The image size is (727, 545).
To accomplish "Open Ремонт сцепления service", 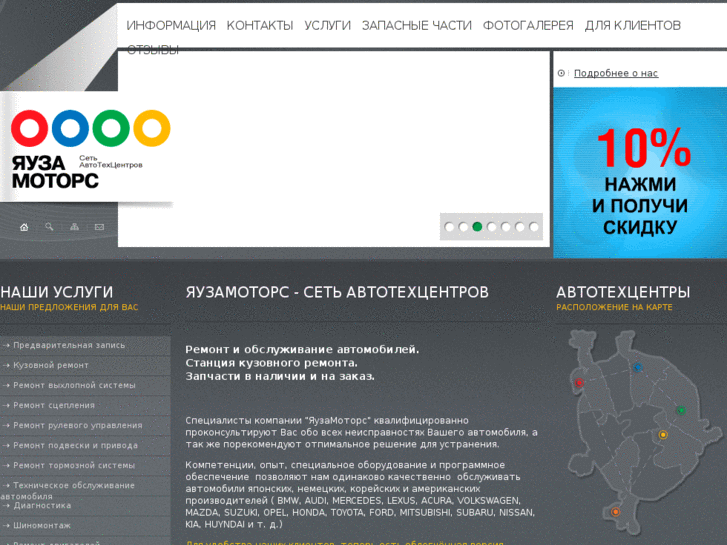I will [85, 405].
